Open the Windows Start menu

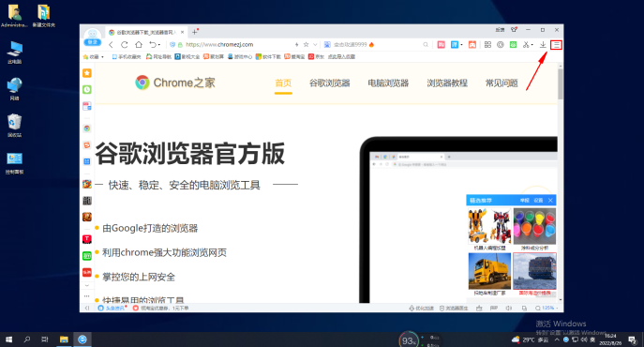8,339
